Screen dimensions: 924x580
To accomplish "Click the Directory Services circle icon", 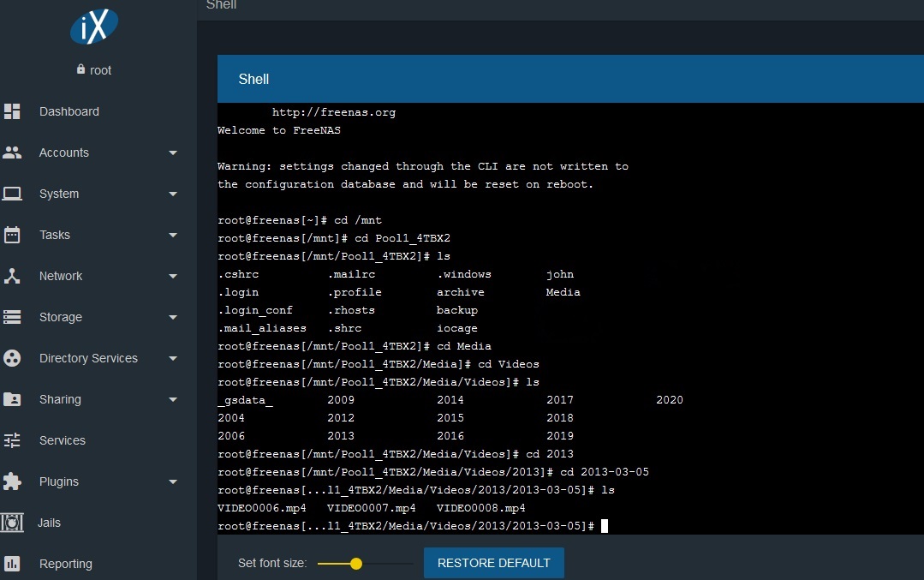I will click(12, 358).
